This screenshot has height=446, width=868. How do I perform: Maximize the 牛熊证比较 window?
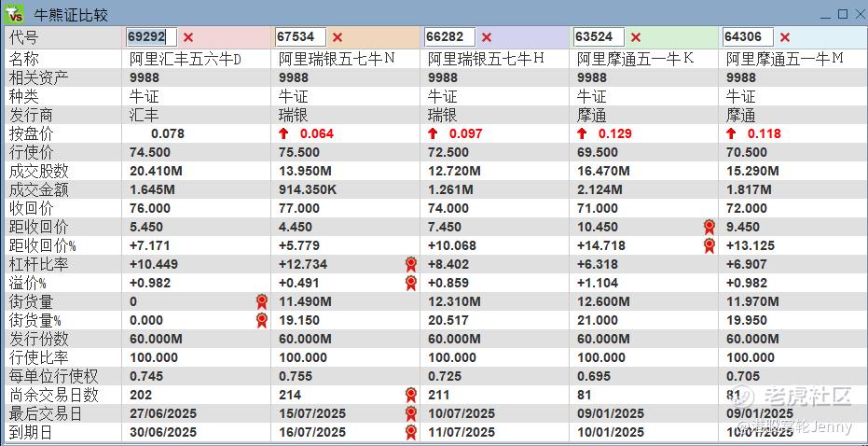coord(843,14)
